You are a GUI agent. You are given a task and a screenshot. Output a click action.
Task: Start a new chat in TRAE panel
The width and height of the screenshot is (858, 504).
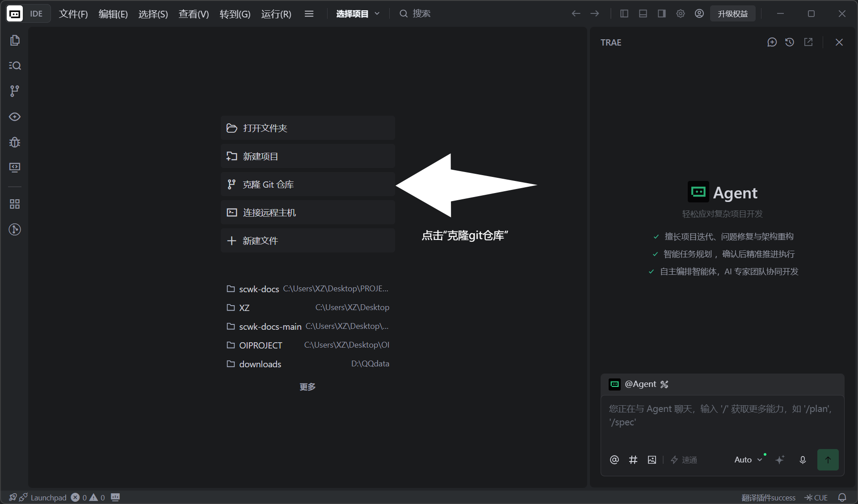click(x=772, y=42)
